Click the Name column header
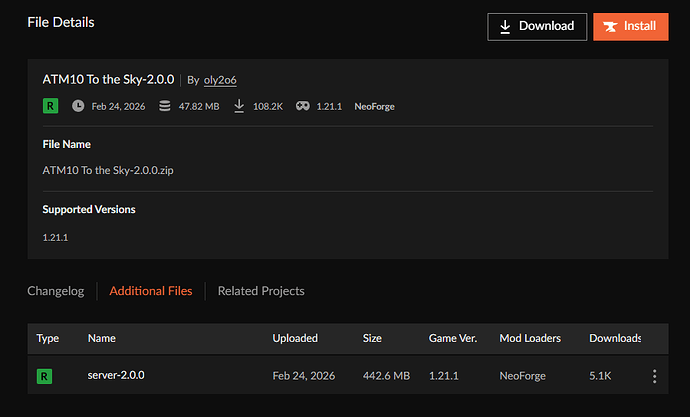The image size is (690, 417). click(102, 338)
